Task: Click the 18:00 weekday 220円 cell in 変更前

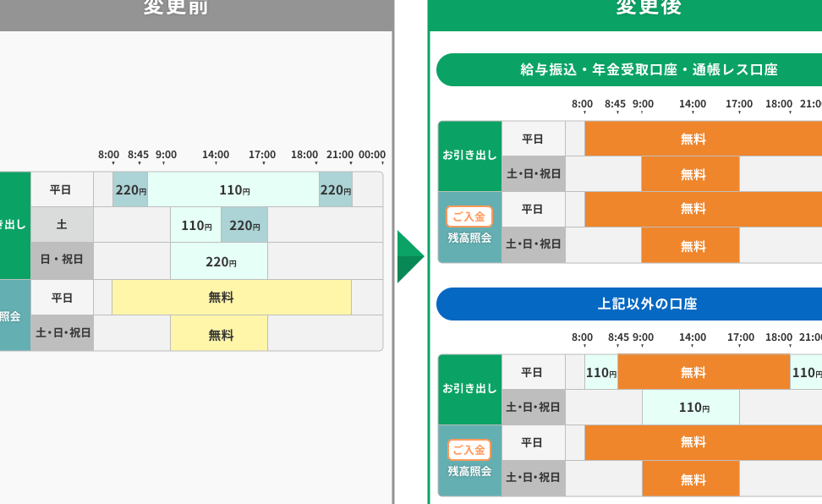Action: coord(335,190)
